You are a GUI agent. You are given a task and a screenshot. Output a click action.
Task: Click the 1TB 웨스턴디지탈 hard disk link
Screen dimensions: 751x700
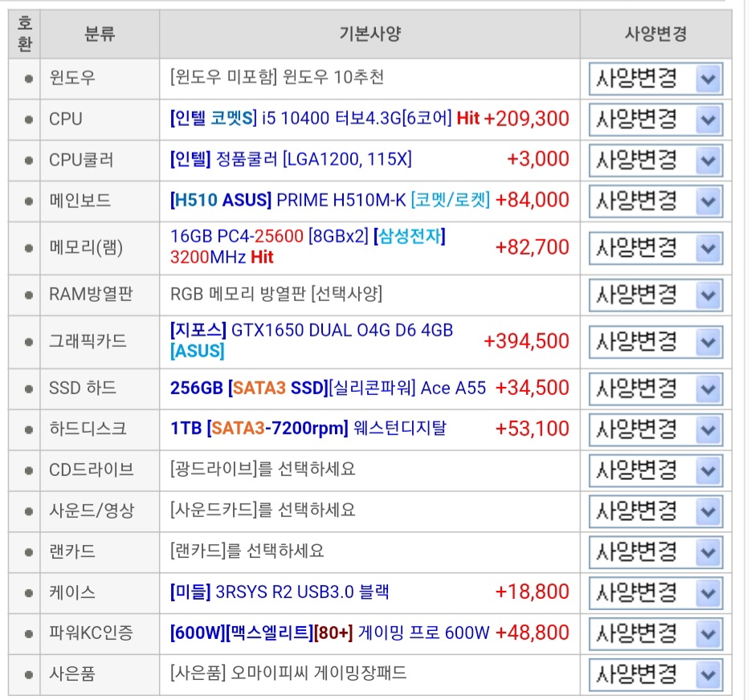(308, 428)
